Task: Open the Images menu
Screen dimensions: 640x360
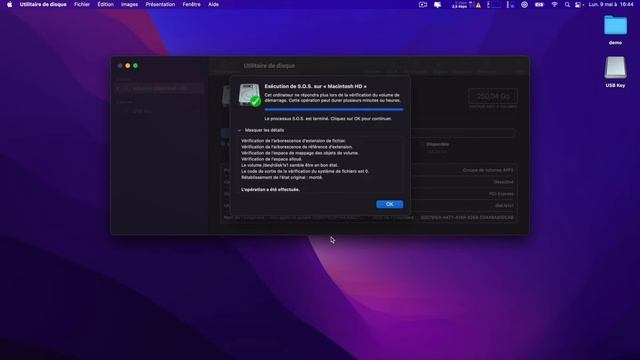Action: [129, 4]
